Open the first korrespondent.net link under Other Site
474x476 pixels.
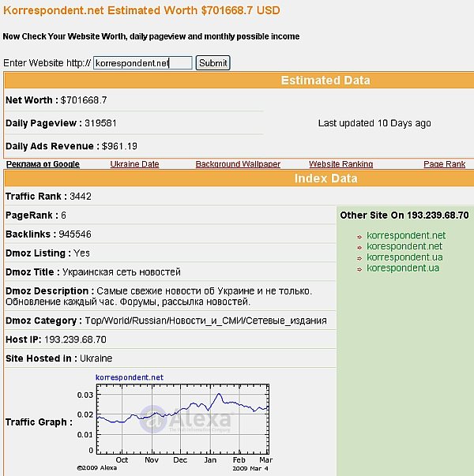[406, 235]
